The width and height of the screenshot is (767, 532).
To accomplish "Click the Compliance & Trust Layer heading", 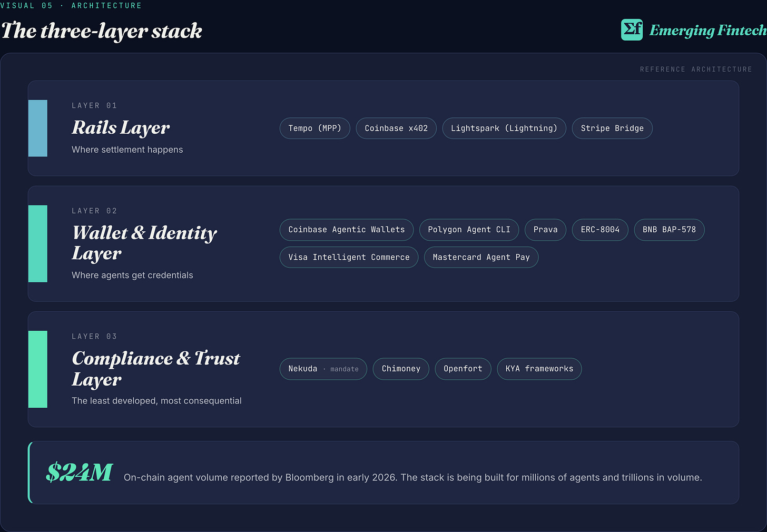I will point(156,369).
